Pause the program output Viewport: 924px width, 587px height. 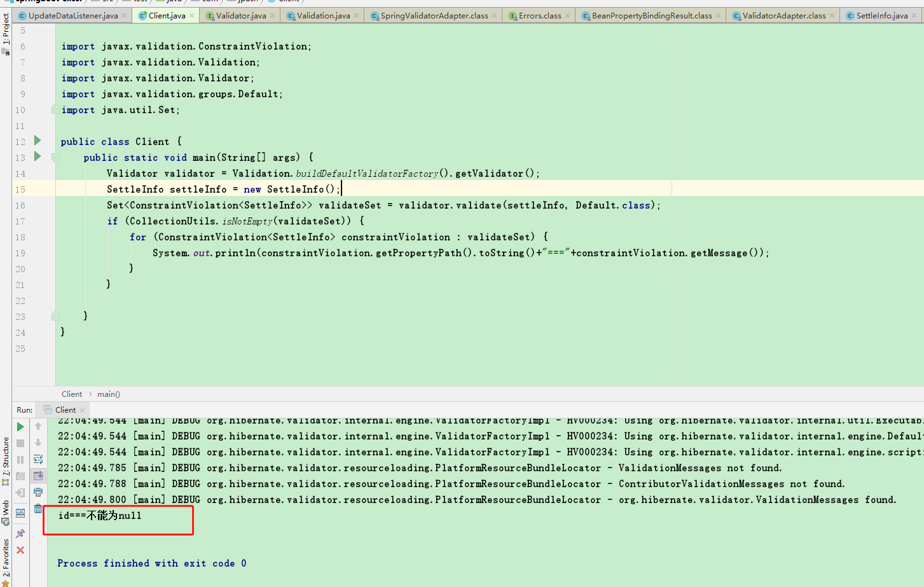20,459
